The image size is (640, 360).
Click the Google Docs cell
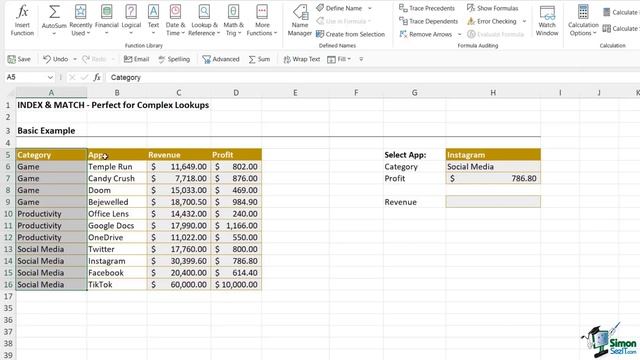pos(117,225)
